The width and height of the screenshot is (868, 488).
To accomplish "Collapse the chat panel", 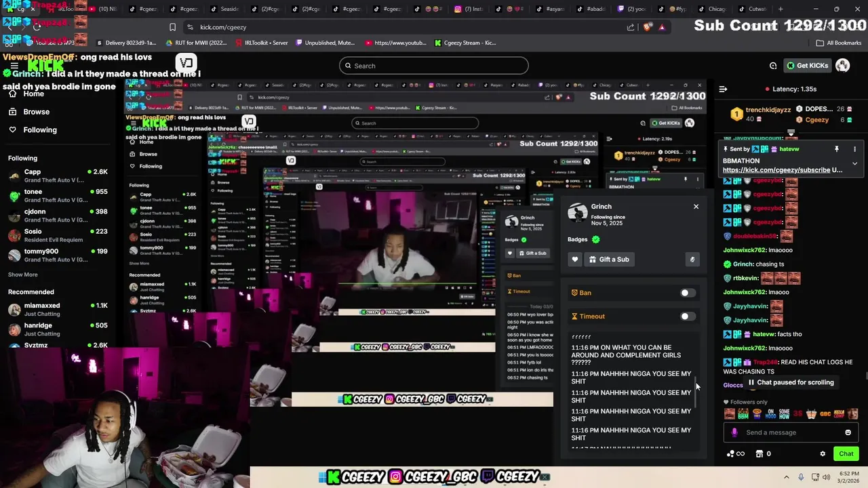I will pyautogui.click(x=723, y=89).
